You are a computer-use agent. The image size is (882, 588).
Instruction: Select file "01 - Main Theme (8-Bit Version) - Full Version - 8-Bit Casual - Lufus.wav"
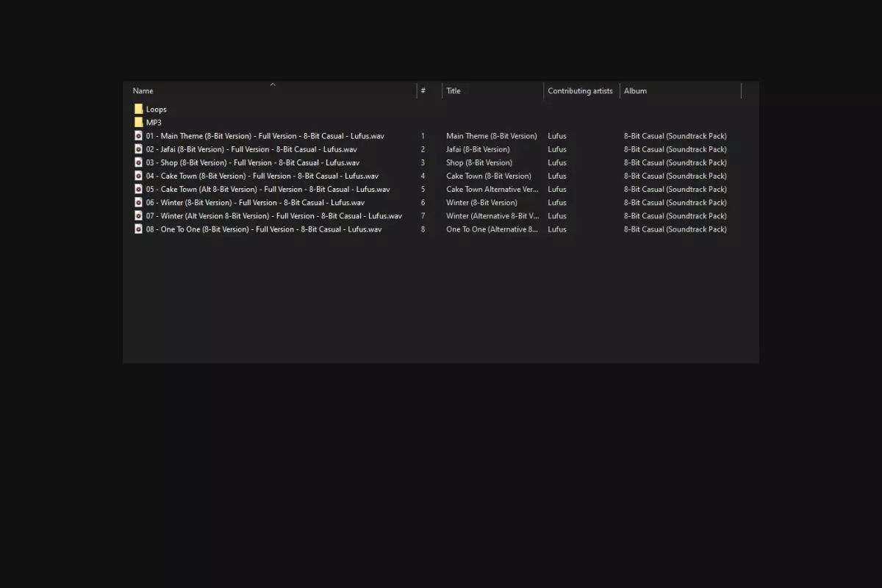[265, 135]
